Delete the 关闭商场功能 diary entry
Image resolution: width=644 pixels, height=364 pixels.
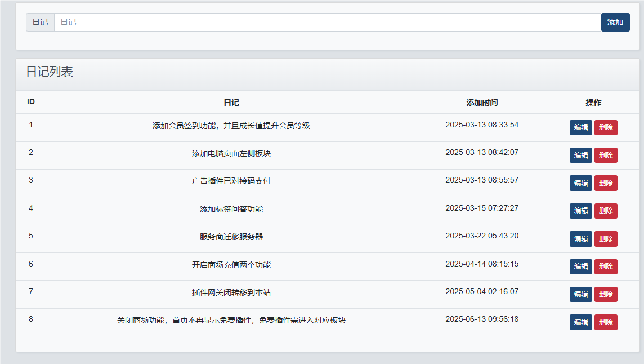606,322
